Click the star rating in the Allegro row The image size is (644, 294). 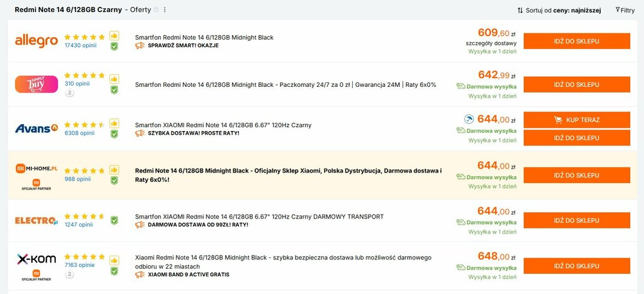(85, 37)
